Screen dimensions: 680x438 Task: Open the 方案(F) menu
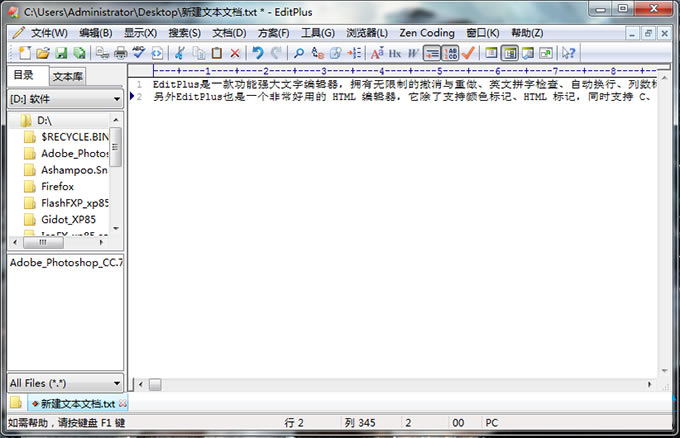tap(274, 33)
